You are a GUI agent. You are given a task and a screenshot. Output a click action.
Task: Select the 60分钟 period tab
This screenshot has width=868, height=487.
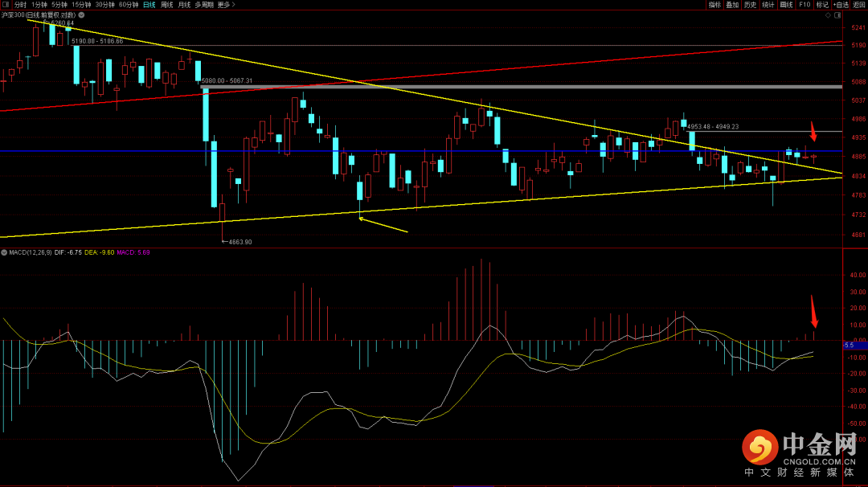coord(128,5)
